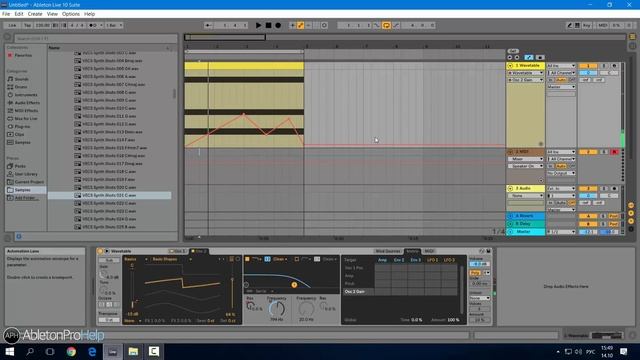Image resolution: width=640 pixels, height=360 pixels.
Task: Select the B Delay return track
Action: (525, 224)
